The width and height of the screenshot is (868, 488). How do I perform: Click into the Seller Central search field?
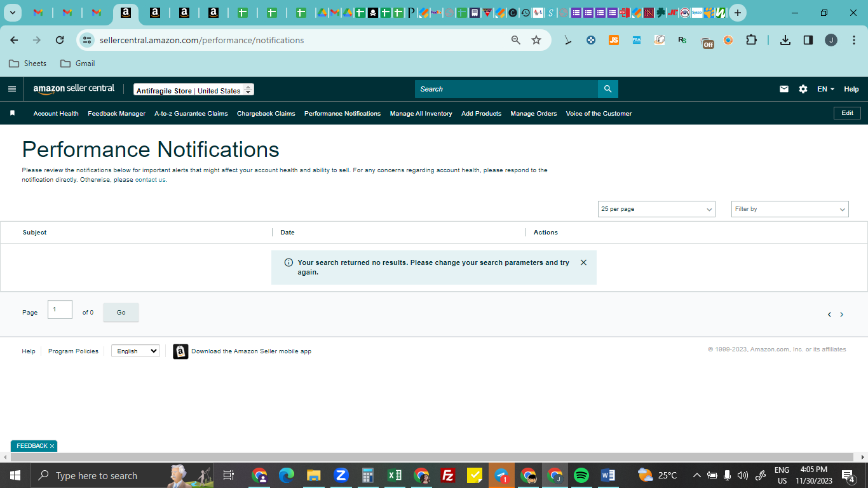coord(506,89)
